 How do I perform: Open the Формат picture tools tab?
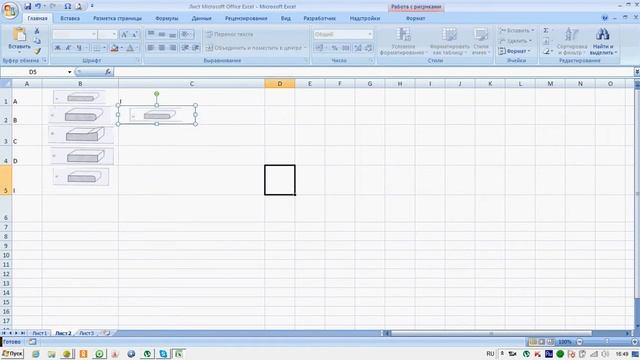416,18
